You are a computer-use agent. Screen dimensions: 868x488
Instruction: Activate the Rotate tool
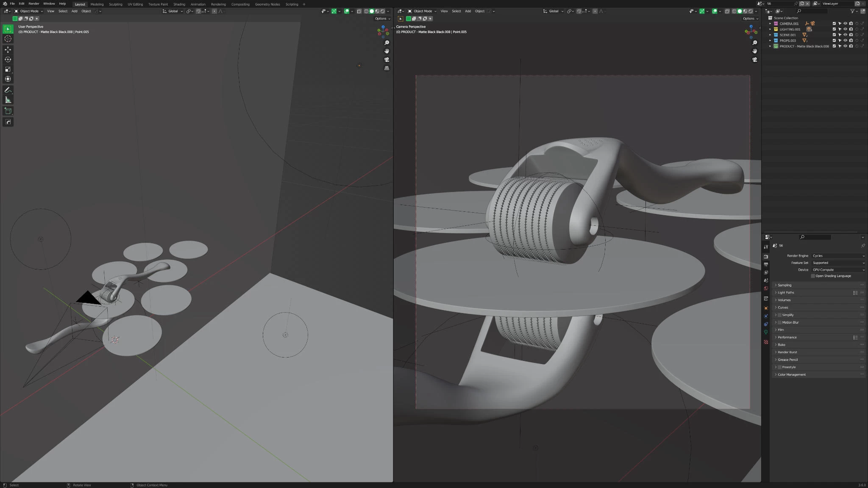click(8, 59)
